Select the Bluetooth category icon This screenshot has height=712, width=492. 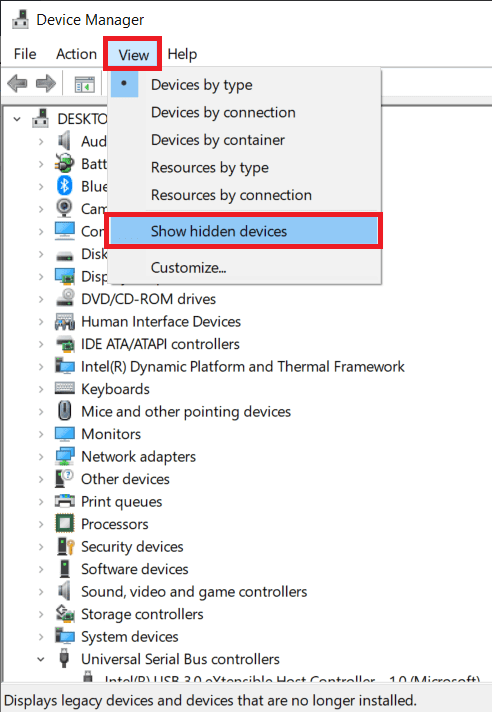[64, 186]
